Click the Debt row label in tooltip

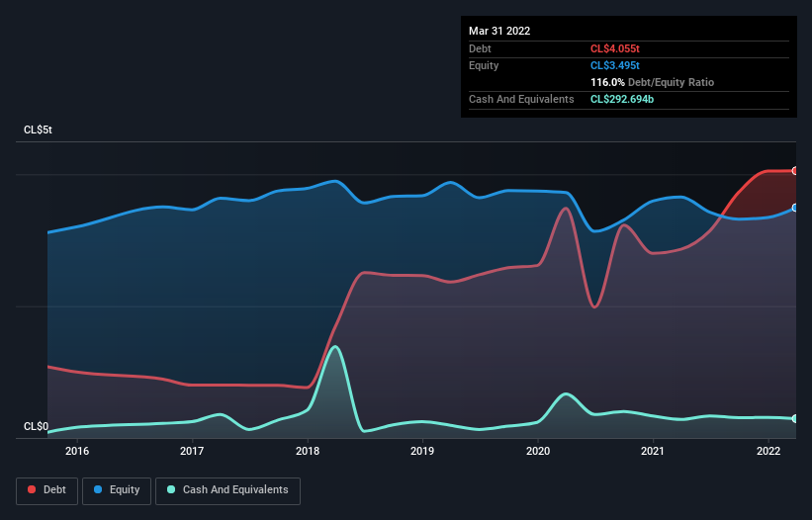480,48
